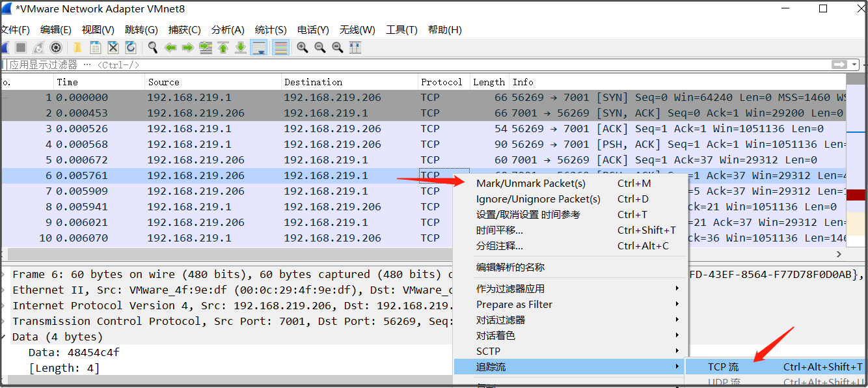
Task: Open the 分析(A) menu
Action: [x=228, y=30]
